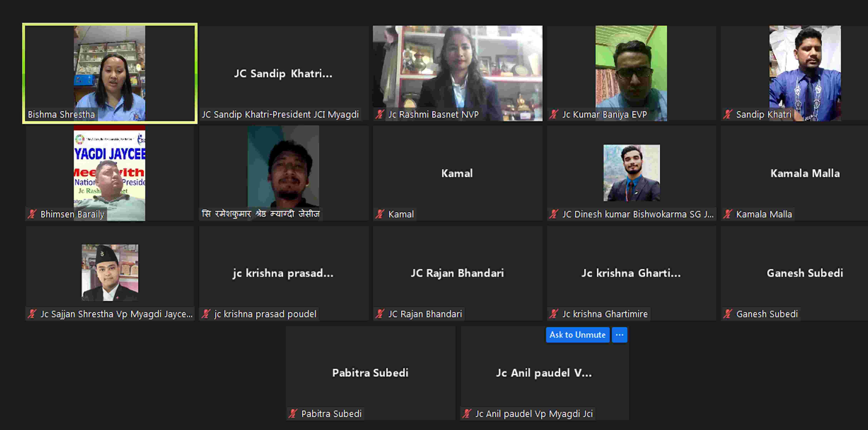
Task: Click the JC Sandip Khatri-President name label
Action: [280, 115]
